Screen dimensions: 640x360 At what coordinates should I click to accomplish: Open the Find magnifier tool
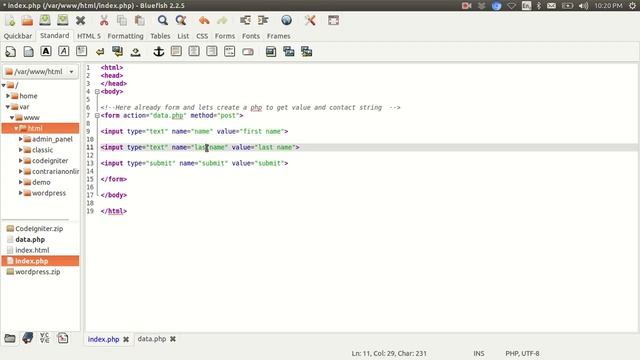coord(162,20)
